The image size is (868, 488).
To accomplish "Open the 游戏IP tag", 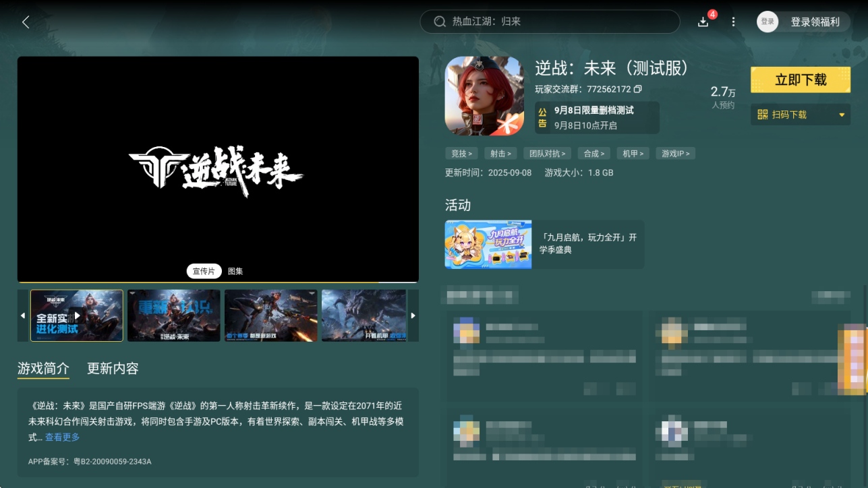I will pyautogui.click(x=676, y=154).
